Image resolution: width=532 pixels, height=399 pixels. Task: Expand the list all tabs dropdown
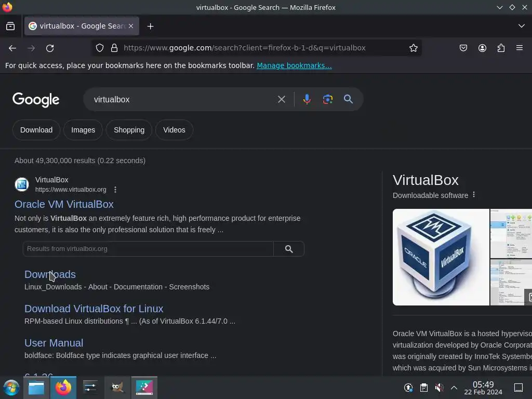pos(522,26)
